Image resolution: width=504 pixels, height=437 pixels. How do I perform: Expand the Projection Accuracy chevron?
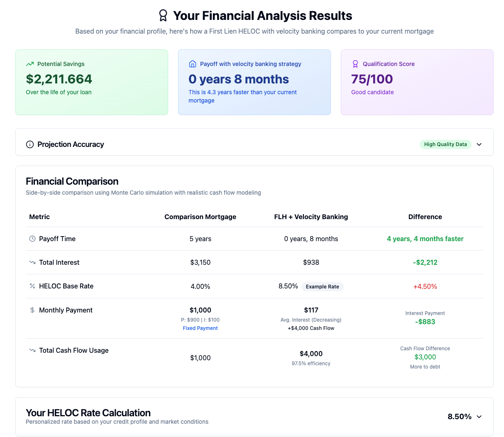point(479,144)
